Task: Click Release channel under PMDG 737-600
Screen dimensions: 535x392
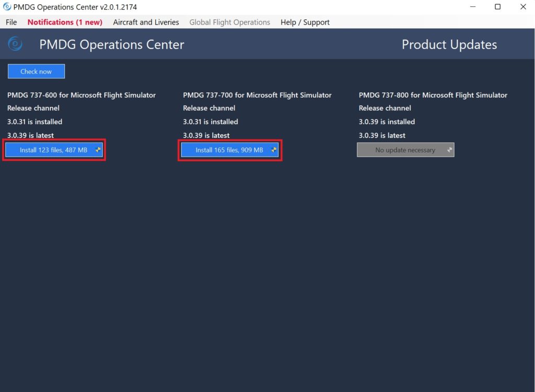Action: pos(33,108)
